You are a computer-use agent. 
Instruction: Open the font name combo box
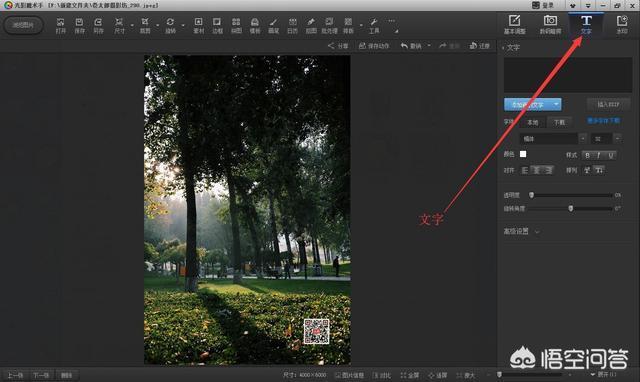[553, 139]
